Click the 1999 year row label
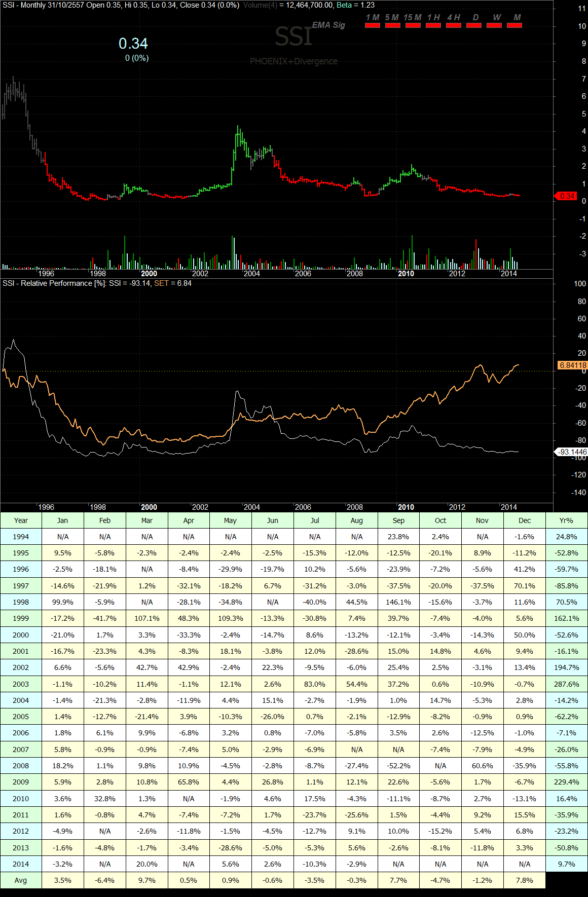 coord(21,618)
